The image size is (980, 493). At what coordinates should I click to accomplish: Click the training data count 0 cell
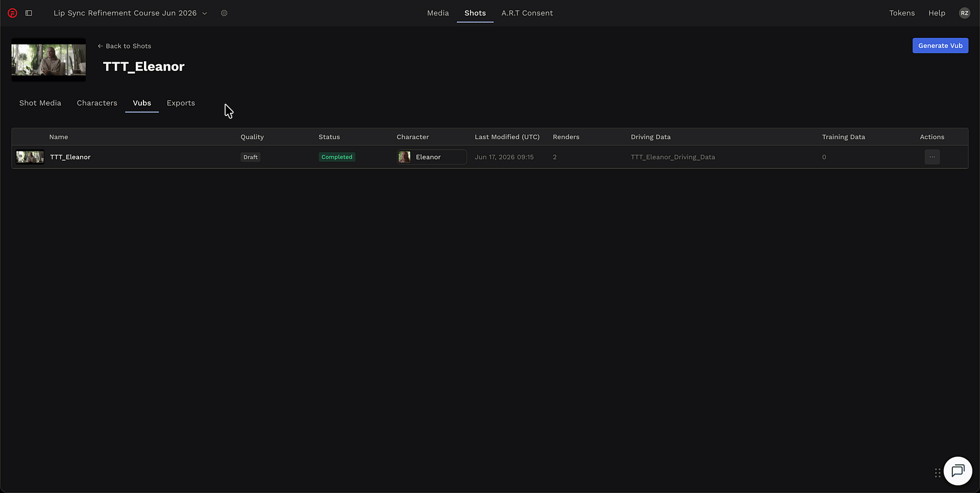click(824, 157)
